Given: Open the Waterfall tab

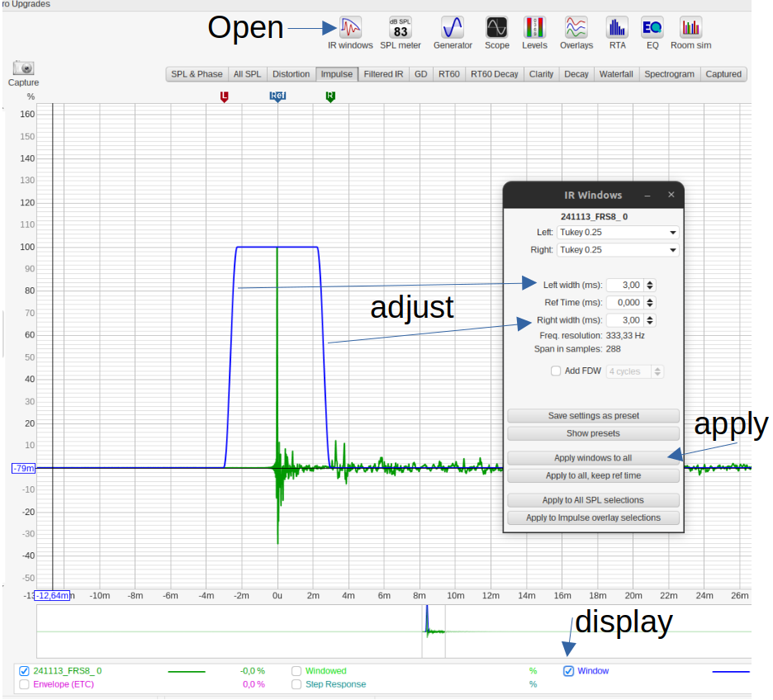Looking at the screenshot, I should click(616, 74).
